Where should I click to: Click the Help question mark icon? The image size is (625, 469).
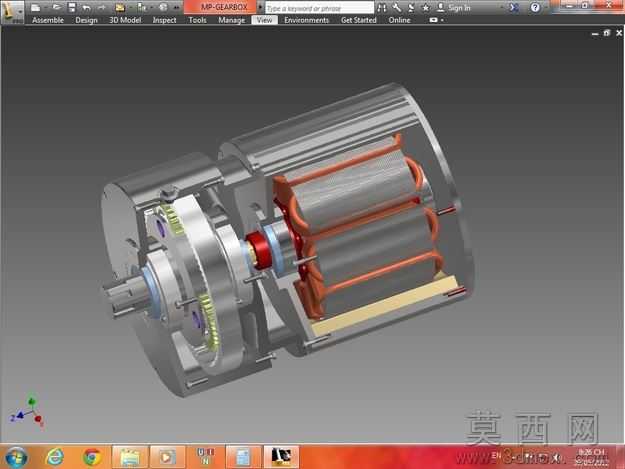pyautogui.click(x=535, y=8)
